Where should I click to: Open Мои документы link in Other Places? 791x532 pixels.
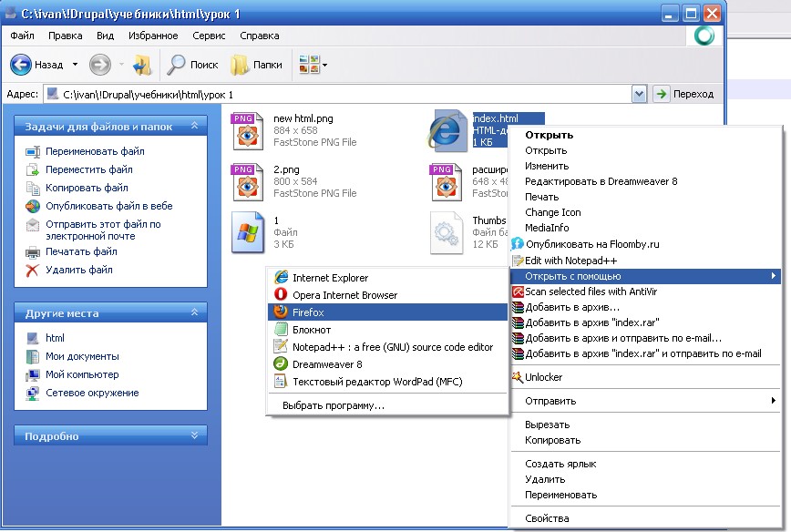(x=82, y=356)
